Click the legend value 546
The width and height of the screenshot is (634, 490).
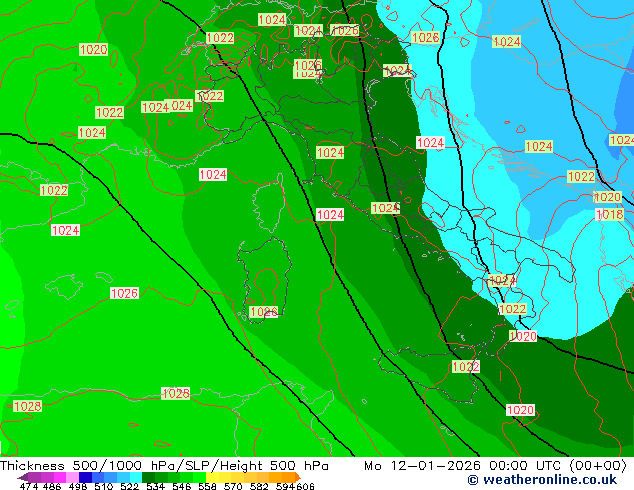point(181,486)
